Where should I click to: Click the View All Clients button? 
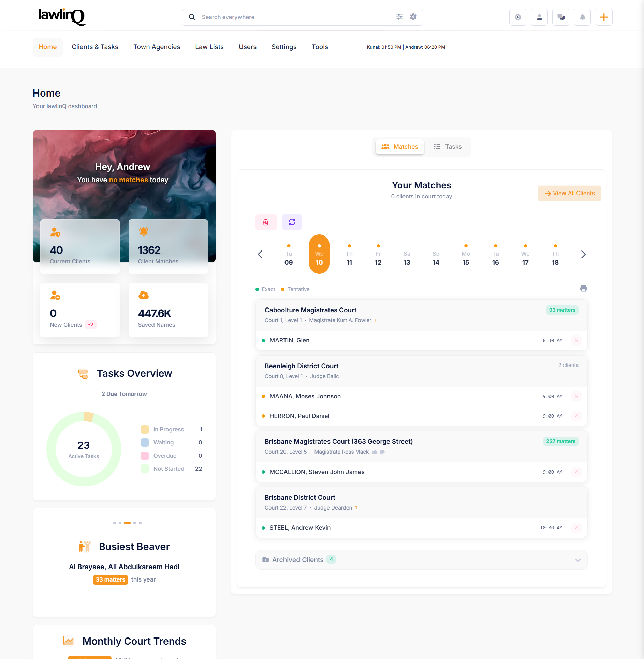[569, 193]
